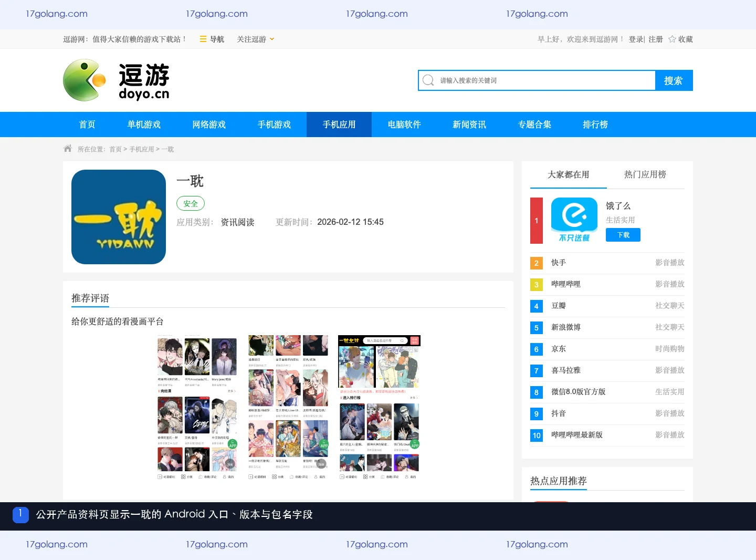
Task: Open the first app screenshot thumbnail
Action: 197,408
